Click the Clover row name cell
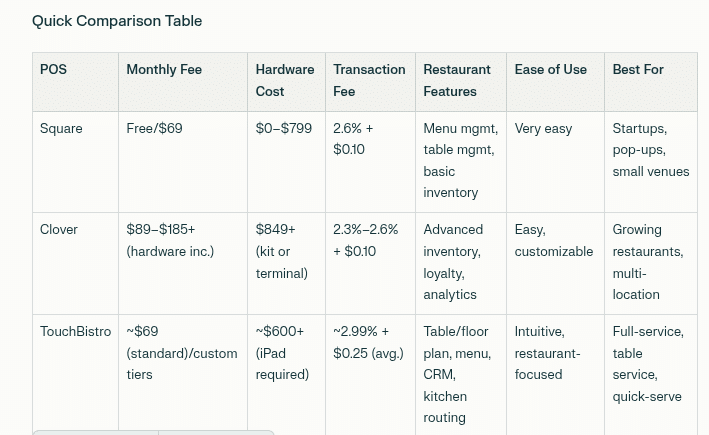This screenshot has width=709, height=435. pyautogui.click(x=76, y=264)
